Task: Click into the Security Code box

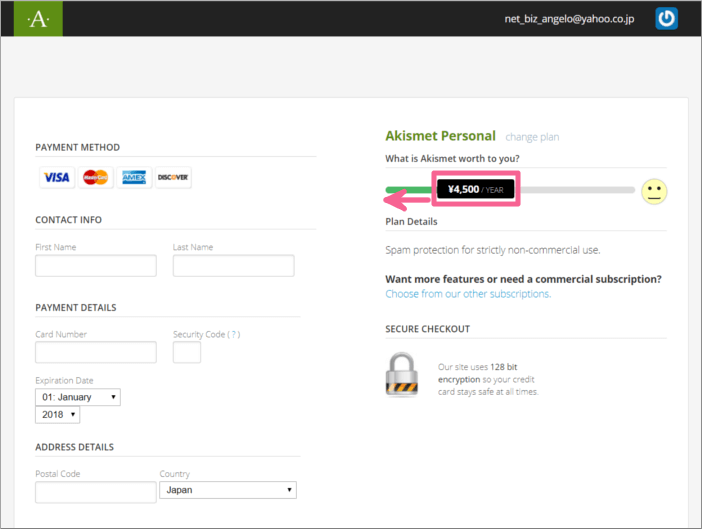Action: point(187,352)
